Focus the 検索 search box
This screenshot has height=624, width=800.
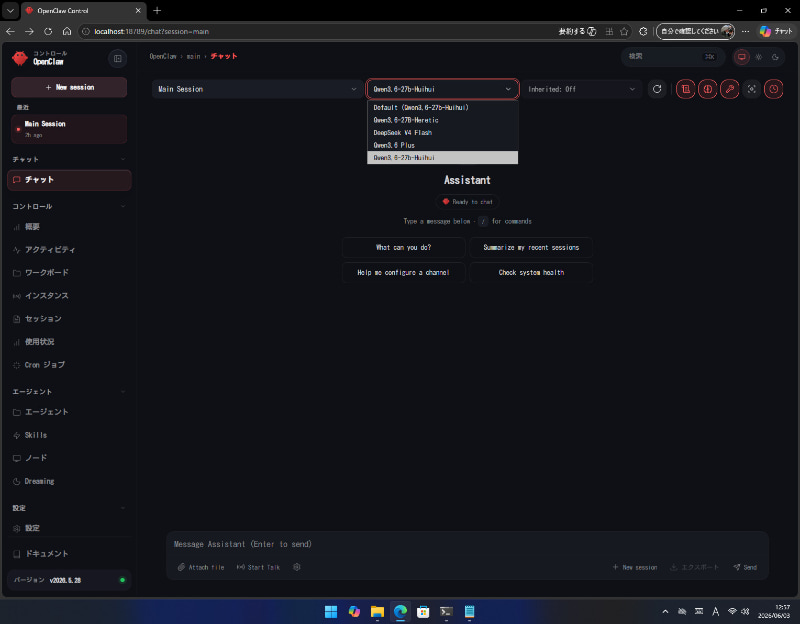tap(672, 57)
